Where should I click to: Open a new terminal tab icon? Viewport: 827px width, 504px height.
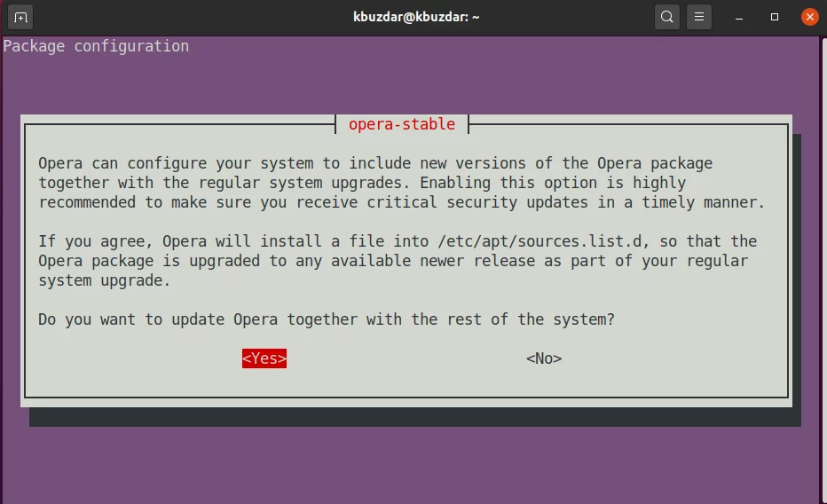pos(20,18)
